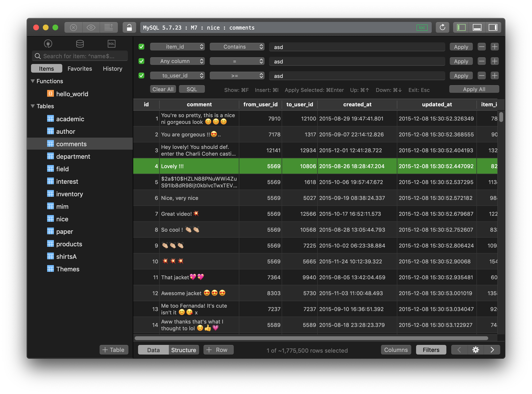Click the database icon above the search field
This screenshot has height=394, width=532.
[80, 44]
